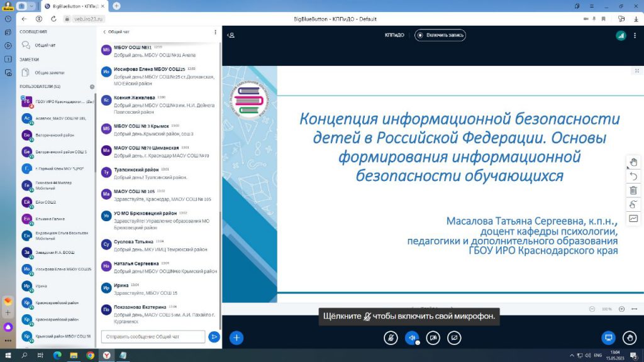Zoom in on presentation slide
Viewport: 644px width, 362px height.
[x=621, y=309]
